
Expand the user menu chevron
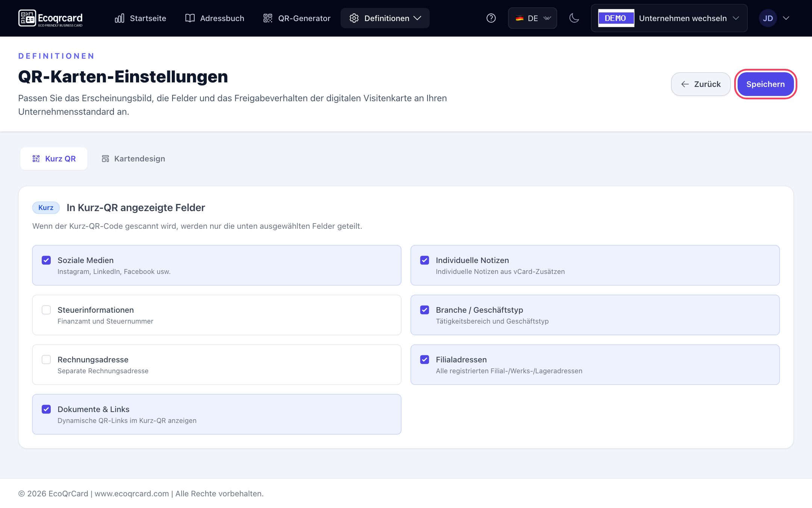(x=786, y=18)
